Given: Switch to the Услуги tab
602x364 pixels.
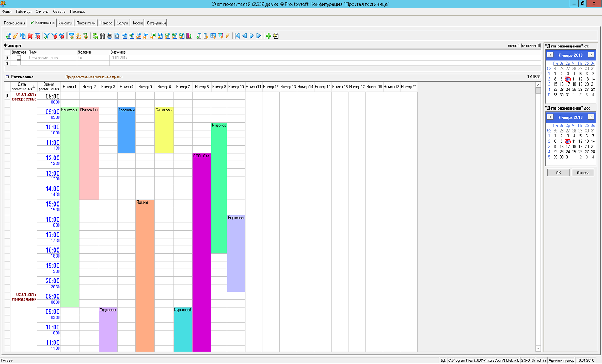Looking at the screenshot, I should coord(123,23).
